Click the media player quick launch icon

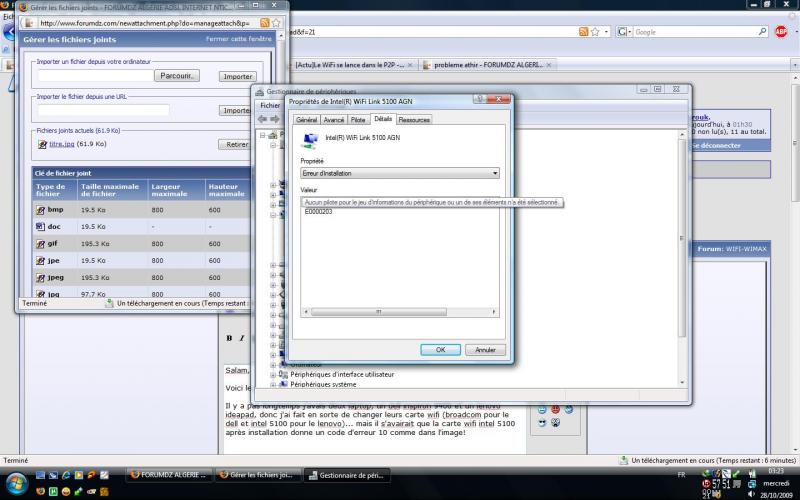click(x=79, y=475)
